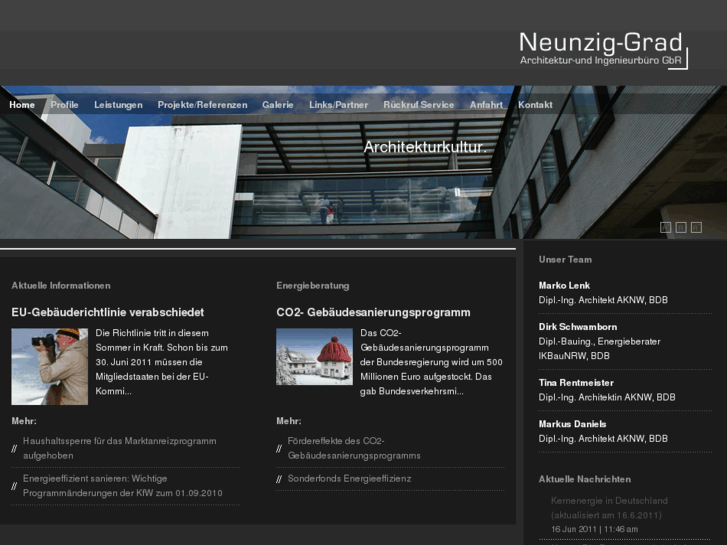Open the Anfahrt page
727x545 pixels.
click(486, 105)
